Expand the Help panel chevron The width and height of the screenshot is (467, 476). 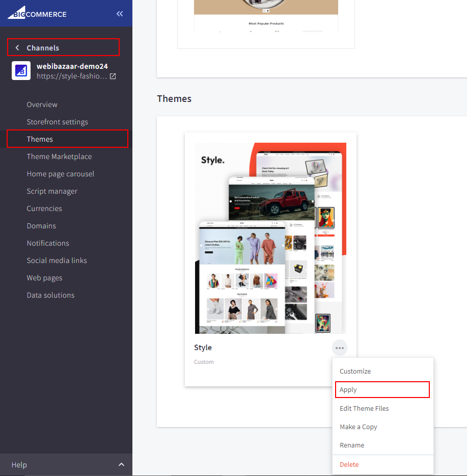point(121,465)
